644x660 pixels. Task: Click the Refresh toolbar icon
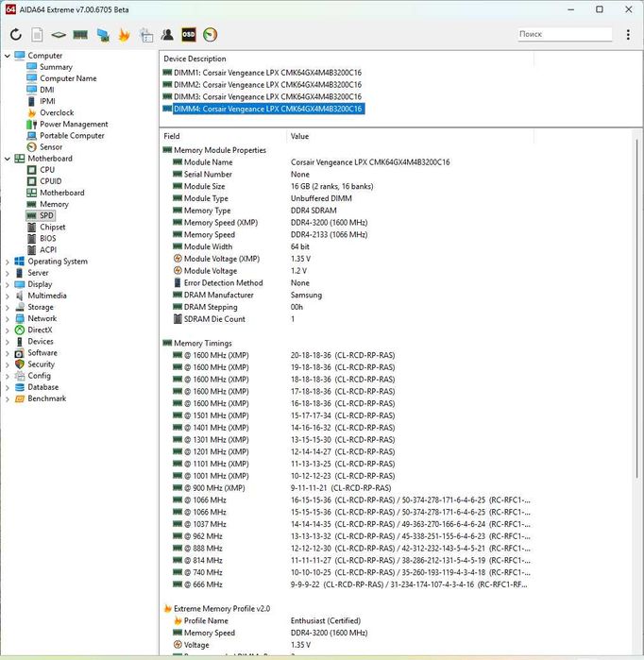pyautogui.click(x=15, y=35)
